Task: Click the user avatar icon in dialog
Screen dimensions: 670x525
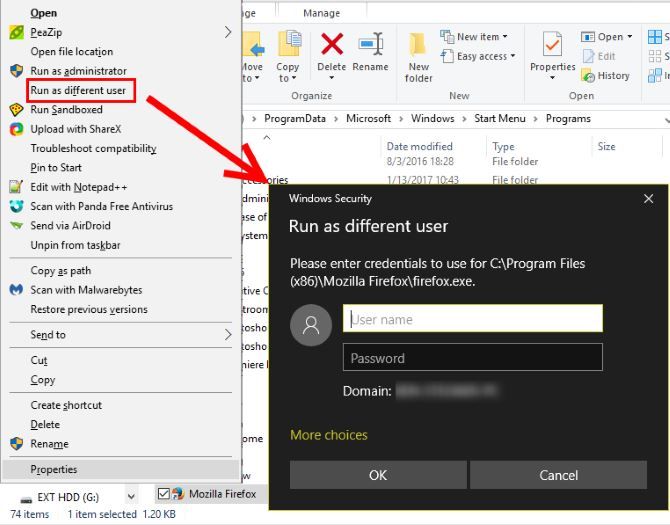Action: (x=311, y=325)
